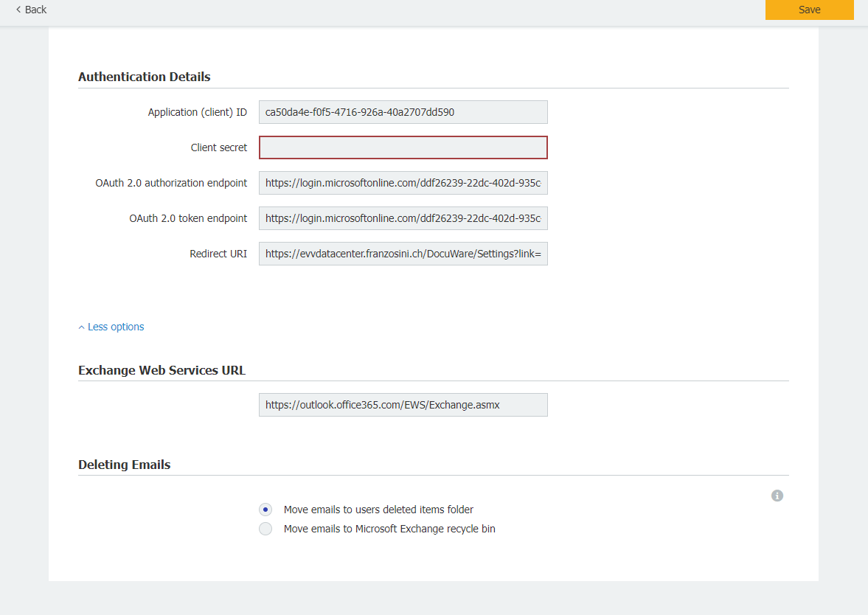Click the OAuth 2.0 token endpoint field
This screenshot has height=615, width=868.
pyautogui.click(x=403, y=218)
